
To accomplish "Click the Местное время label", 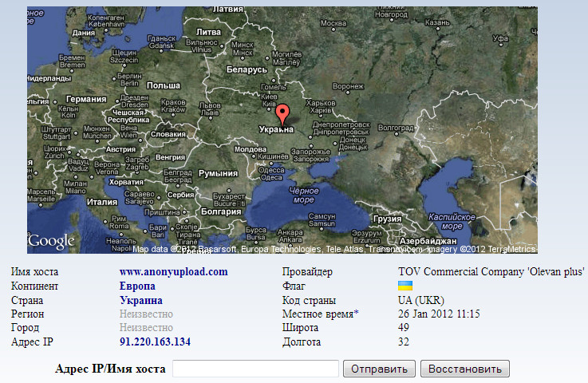I will pos(318,314).
